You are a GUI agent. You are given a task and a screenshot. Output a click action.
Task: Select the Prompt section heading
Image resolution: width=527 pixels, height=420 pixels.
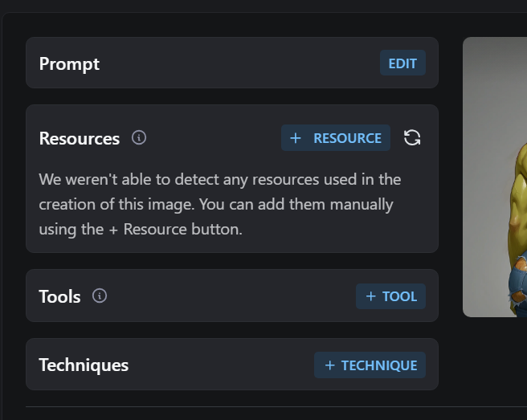click(69, 63)
